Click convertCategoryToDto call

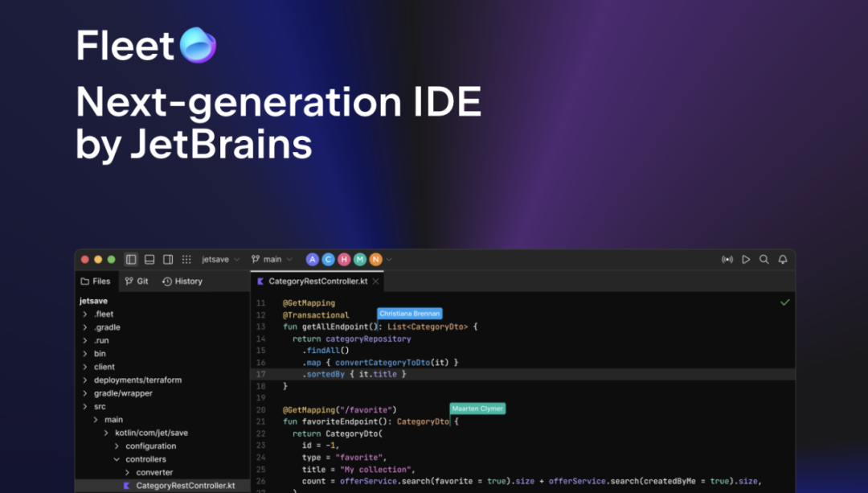coord(383,363)
